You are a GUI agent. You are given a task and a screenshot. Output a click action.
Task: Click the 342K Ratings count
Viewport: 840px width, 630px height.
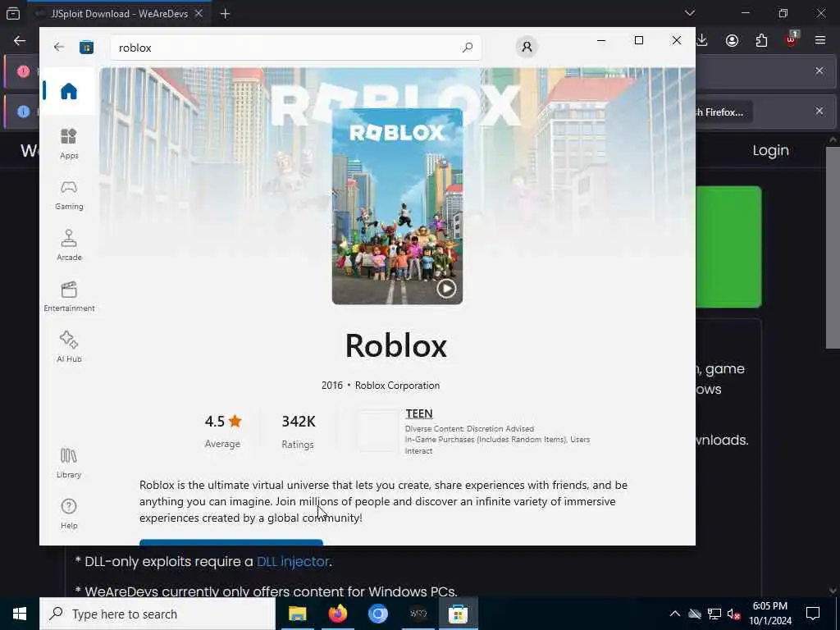(x=299, y=431)
